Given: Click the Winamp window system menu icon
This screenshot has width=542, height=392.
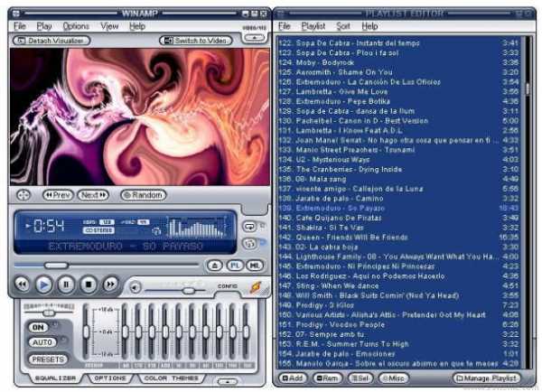Looking at the screenshot, I should [x=16, y=14].
